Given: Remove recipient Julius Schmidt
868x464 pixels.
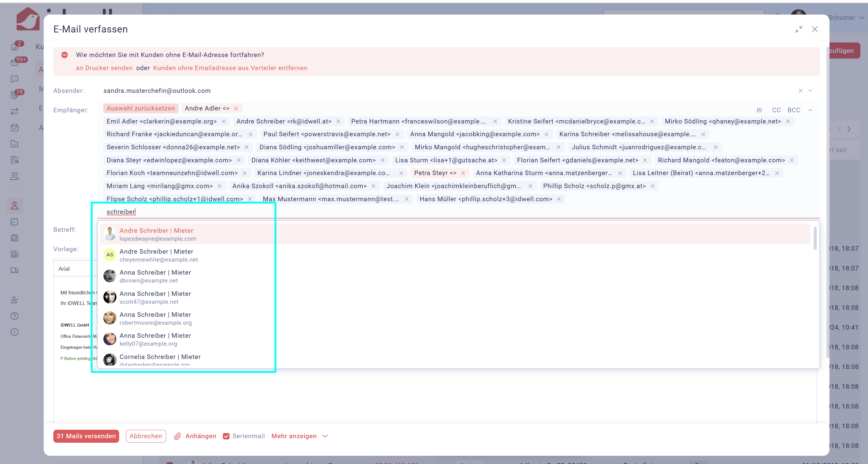Looking at the screenshot, I should [x=716, y=147].
